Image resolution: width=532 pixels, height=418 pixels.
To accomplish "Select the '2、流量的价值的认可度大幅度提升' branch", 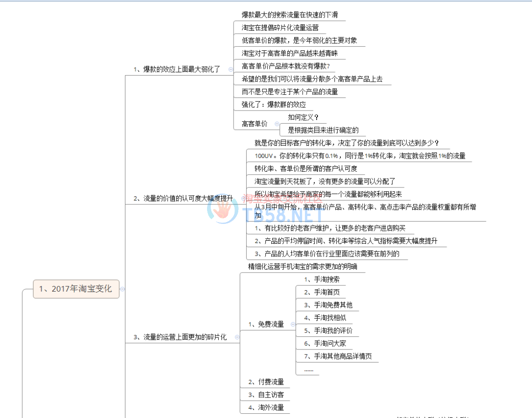I will pyautogui.click(x=183, y=198).
